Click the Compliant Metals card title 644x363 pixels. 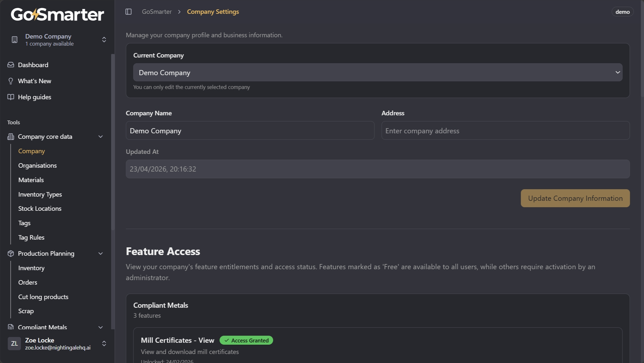pyautogui.click(x=161, y=305)
